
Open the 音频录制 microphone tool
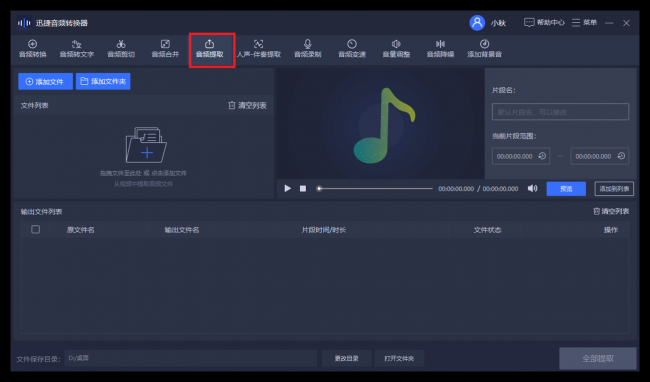pyautogui.click(x=308, y=49)
